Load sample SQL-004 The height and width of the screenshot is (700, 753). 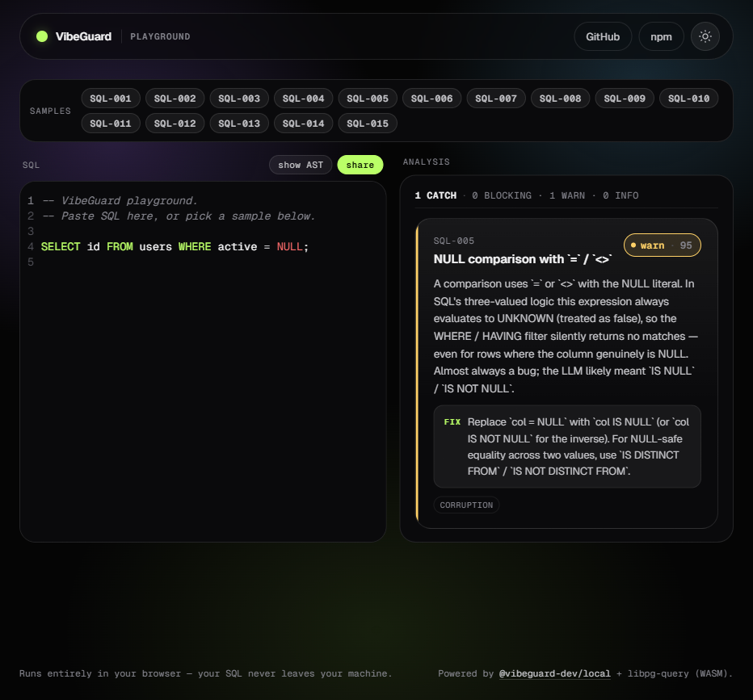click(x=304, y=99)
